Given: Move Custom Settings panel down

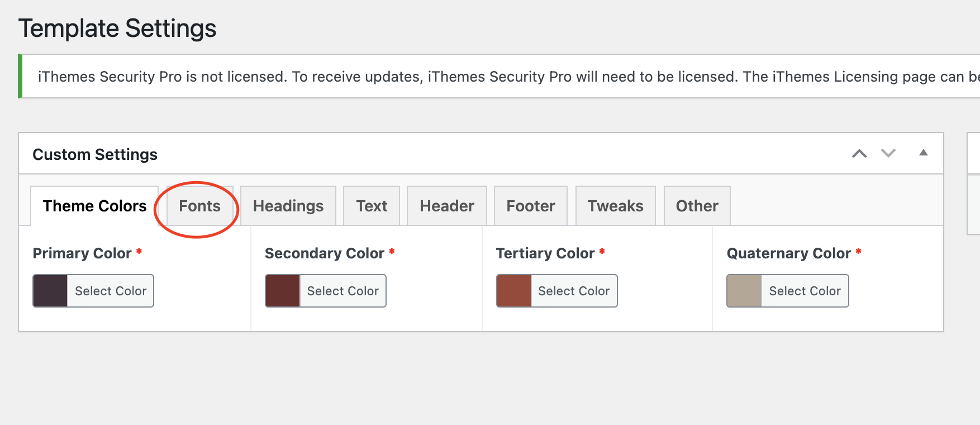Looking at the screenshot, I should [x=888, y=153].
